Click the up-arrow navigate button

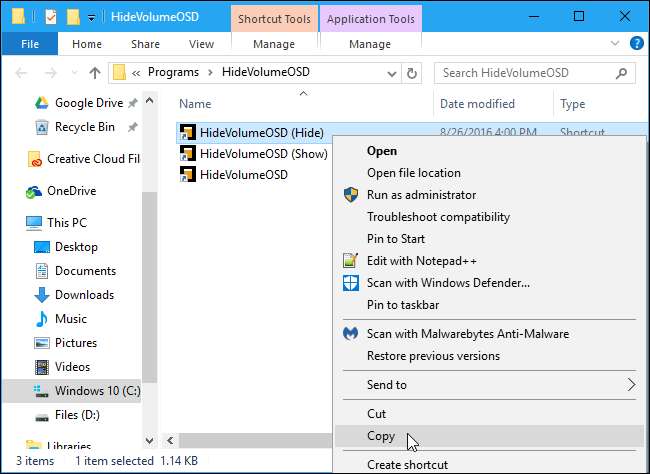click(95, 72)
